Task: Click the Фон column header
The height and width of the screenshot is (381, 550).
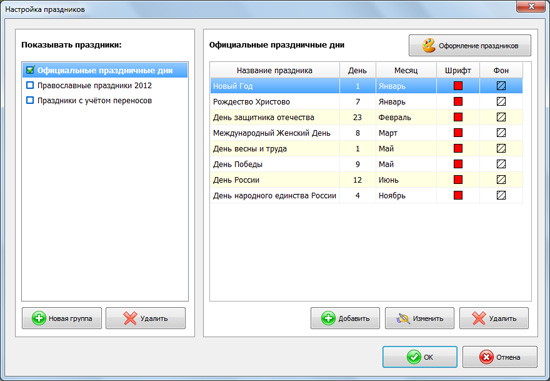Action: tap(501, 70)
